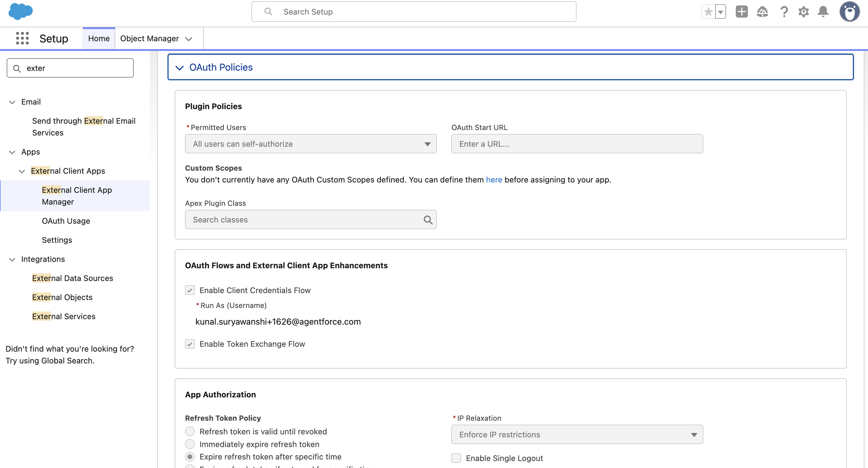Collapse the OAuth Policies section

180,68
